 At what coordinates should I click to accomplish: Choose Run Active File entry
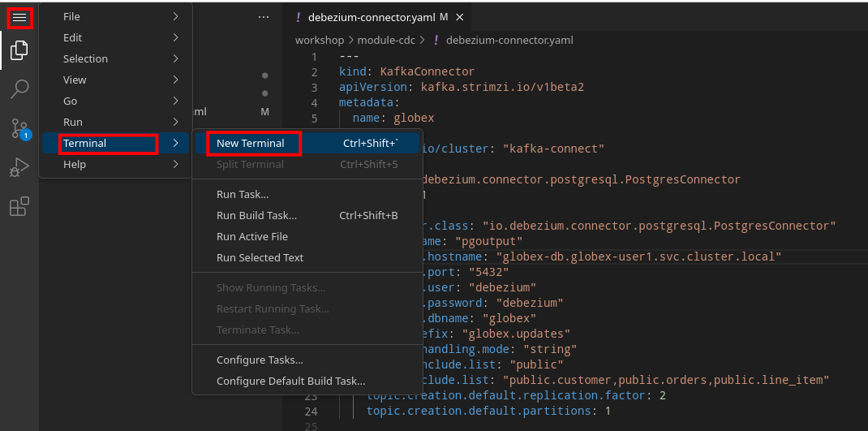coord(307,236)
